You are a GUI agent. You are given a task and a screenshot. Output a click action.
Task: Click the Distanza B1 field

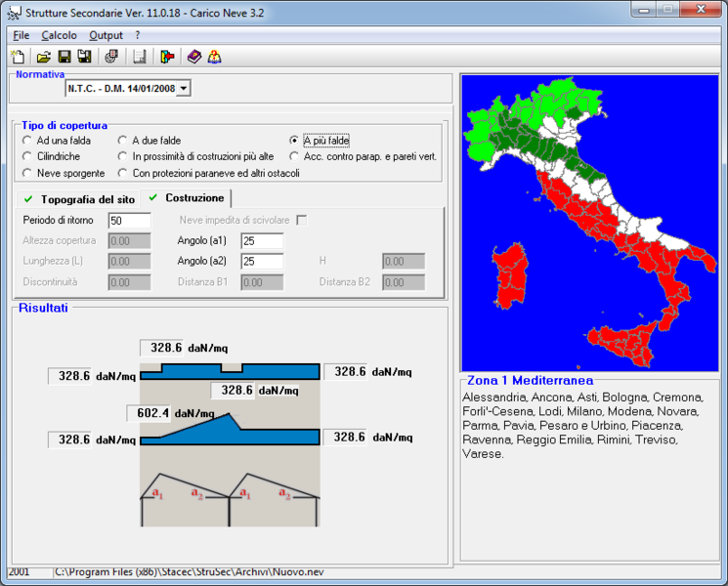tap(262, 282)
